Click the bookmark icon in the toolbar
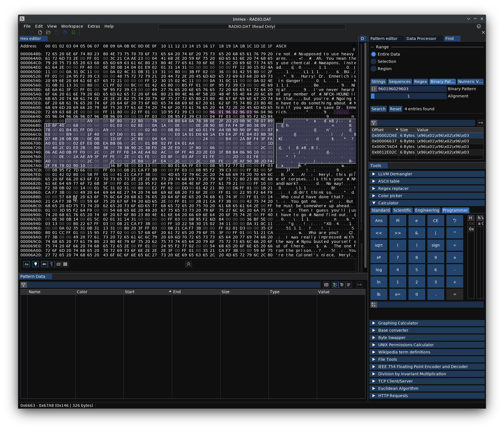The image size is (504, 430). click(73, 32)
